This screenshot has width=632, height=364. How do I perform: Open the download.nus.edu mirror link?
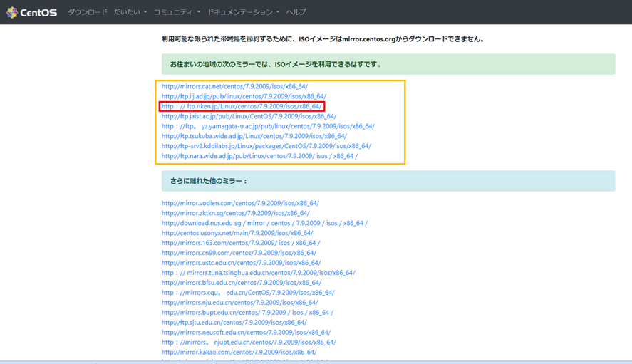point(264,223)
